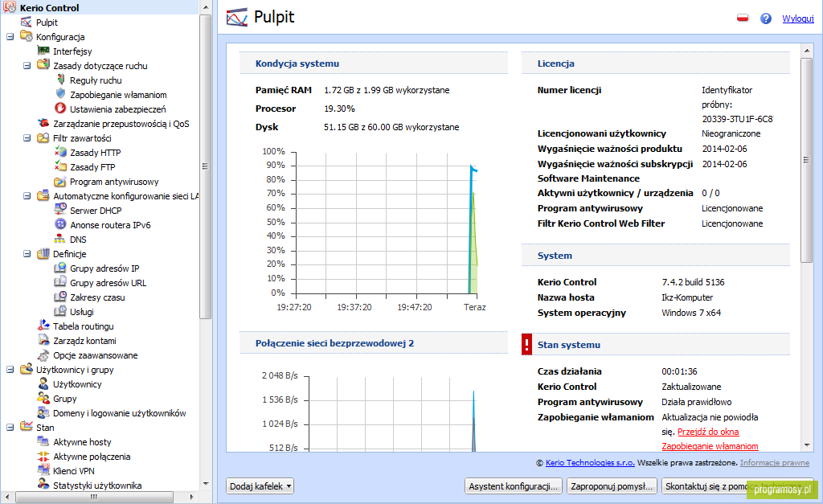This screenshot has width=823, height=504.
Task: Open the DNS icon
Action: (60, 239)
